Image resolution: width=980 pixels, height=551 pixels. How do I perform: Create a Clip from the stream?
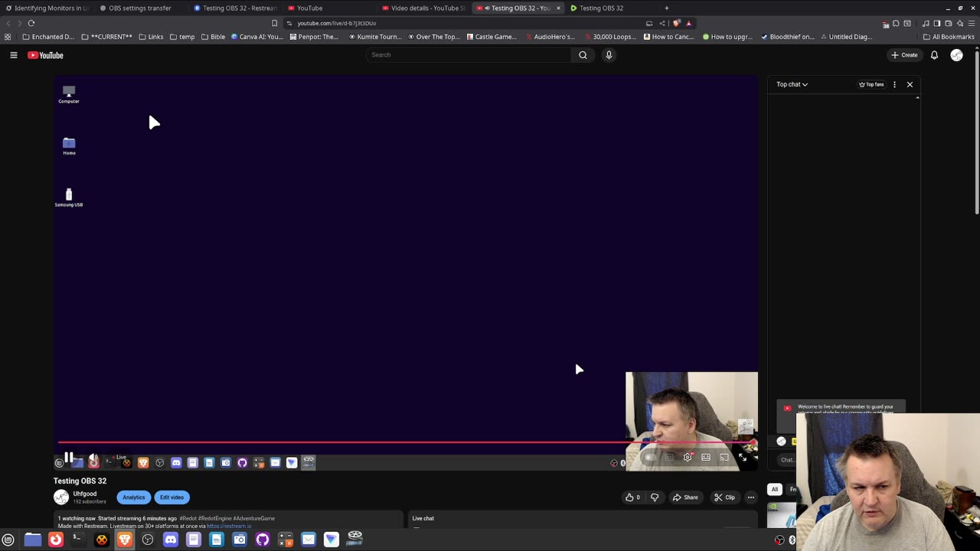point(724,497)
